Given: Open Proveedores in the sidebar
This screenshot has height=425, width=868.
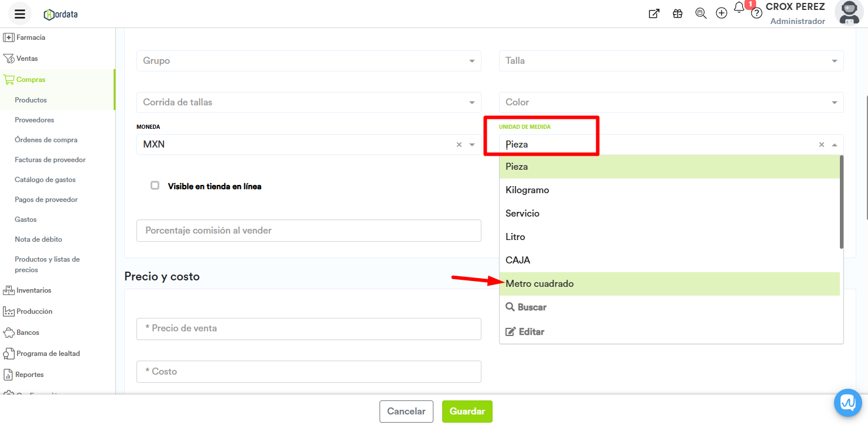Looking at the screenshot, I should click(x=35, y=120).
